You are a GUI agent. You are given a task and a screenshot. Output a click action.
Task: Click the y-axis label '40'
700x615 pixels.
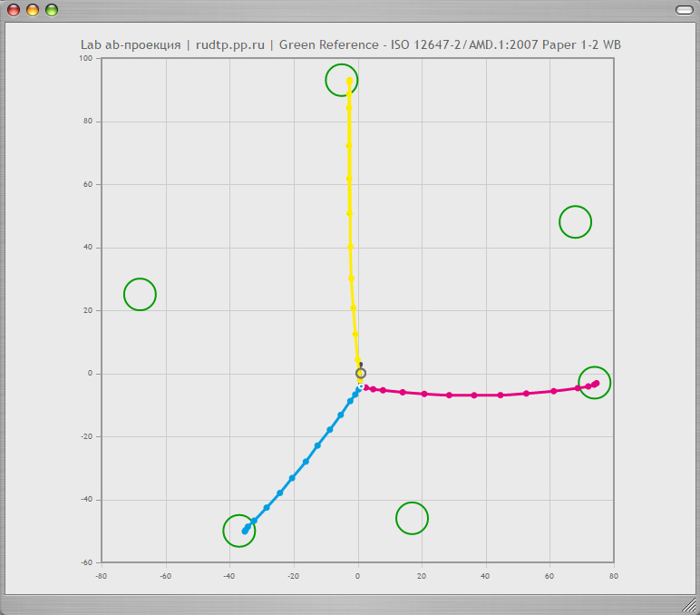pyautogui.click(x=88, y=247)
